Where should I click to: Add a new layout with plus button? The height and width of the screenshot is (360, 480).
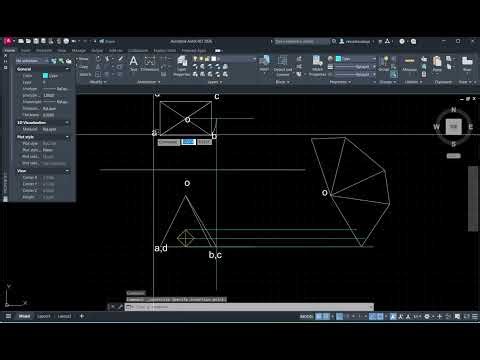click(x=82, y=316)
